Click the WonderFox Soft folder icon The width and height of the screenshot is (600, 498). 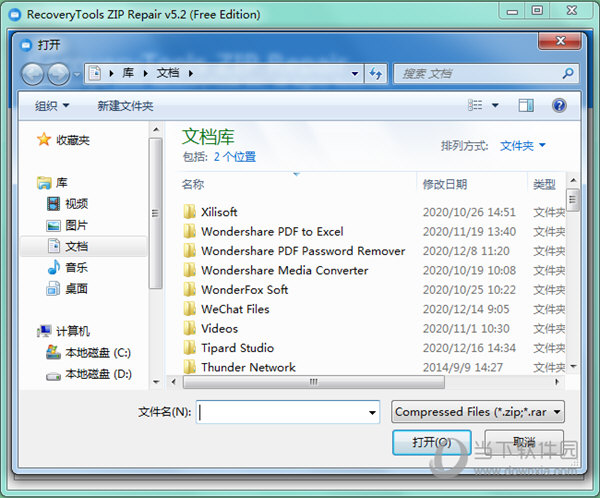[x=189, y=289]
